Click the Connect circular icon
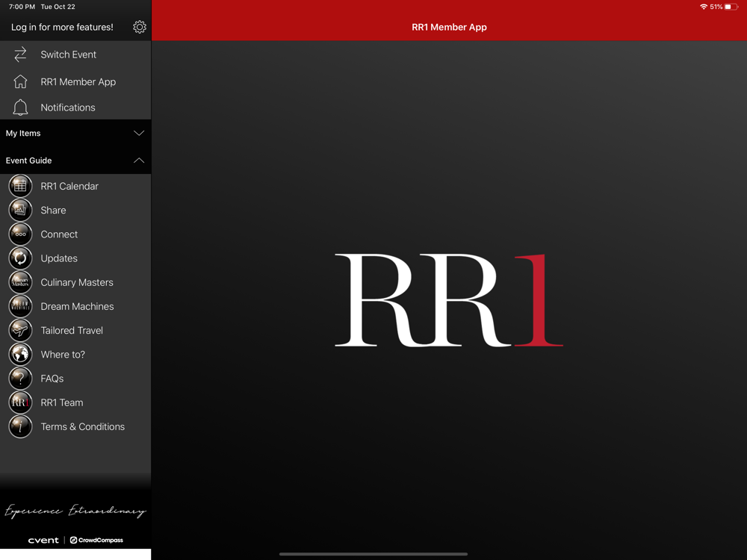 (x=20, y=234)
